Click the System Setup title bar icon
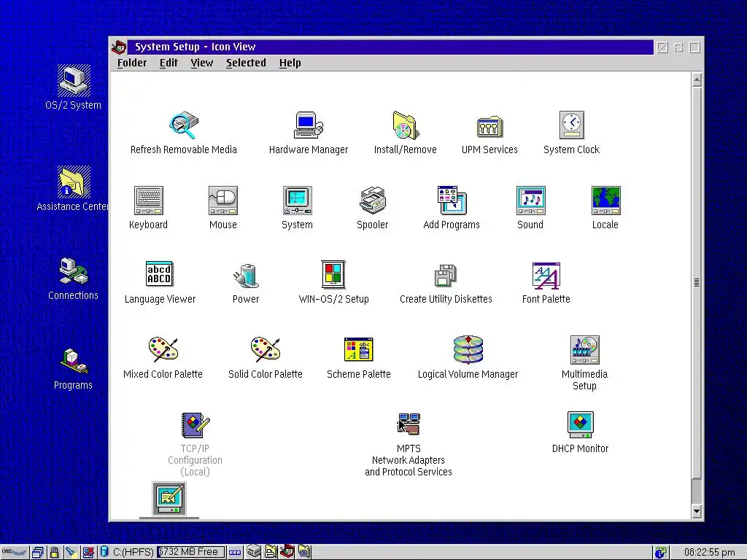This screenshot has width=747, height=560. click(x=119, y=47)
